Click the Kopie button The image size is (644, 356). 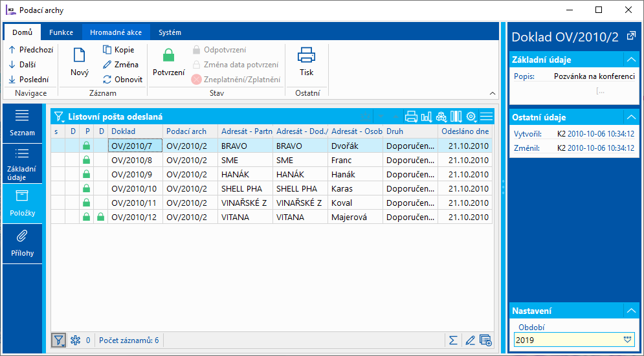click(118, 50)
